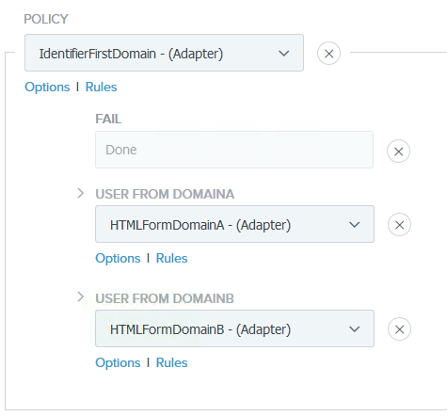Open the IdentifierFirstDomain - (Adapter) dropdown

(164, 53)
